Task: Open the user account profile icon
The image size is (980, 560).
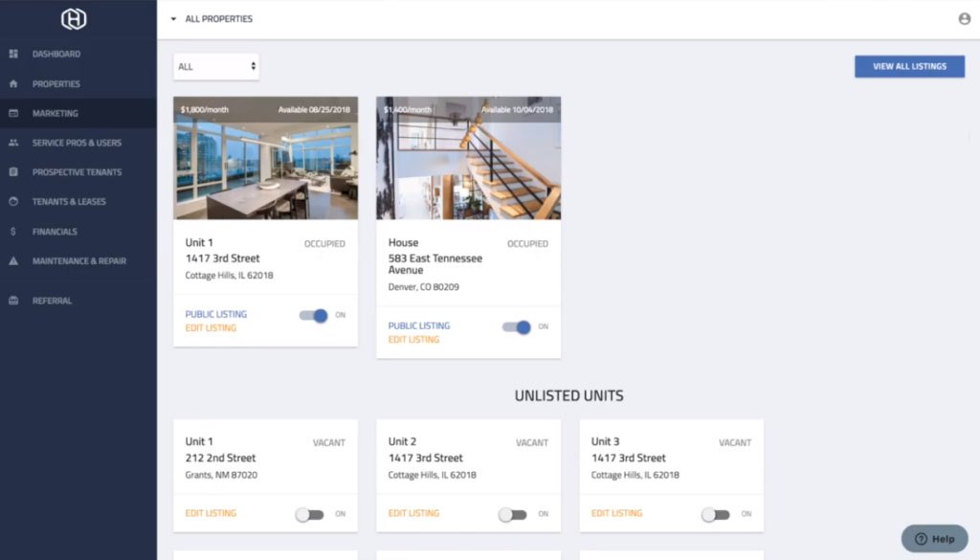Action: pyautogui.click(x=964, y=19)
